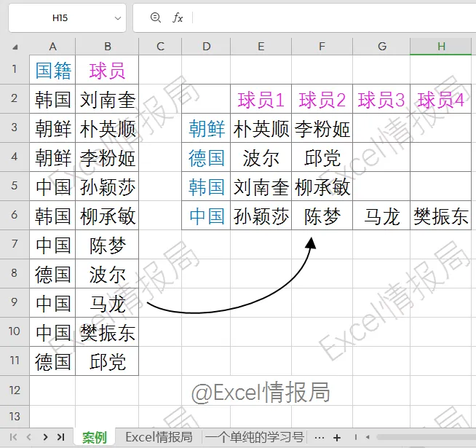476x448 pixels.
Task: Select column E header
Action: (x=261, y=47)
